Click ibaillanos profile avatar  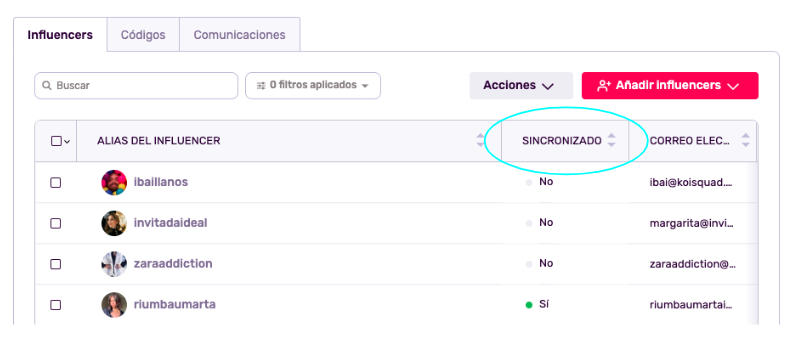tap(114, 182)
